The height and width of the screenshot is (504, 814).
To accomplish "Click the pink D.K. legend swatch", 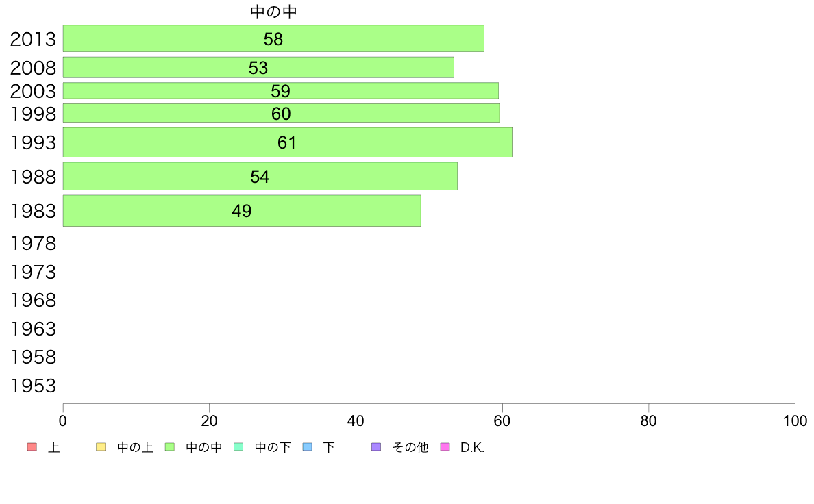I will tap(445, 447).
